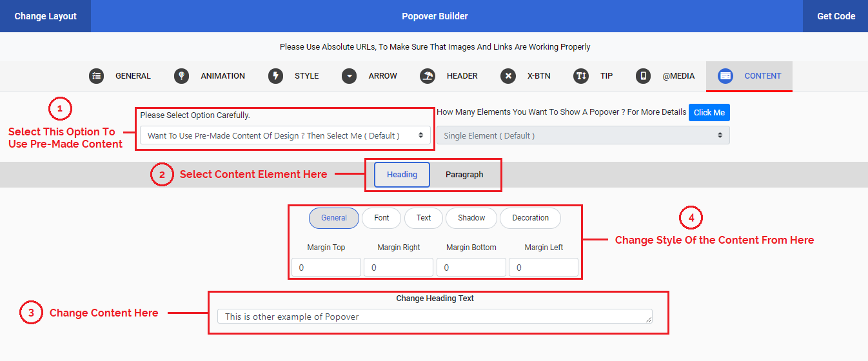Click the Animation balloon icon
This screenshot has width=868, height=361.
coord(182,76)
